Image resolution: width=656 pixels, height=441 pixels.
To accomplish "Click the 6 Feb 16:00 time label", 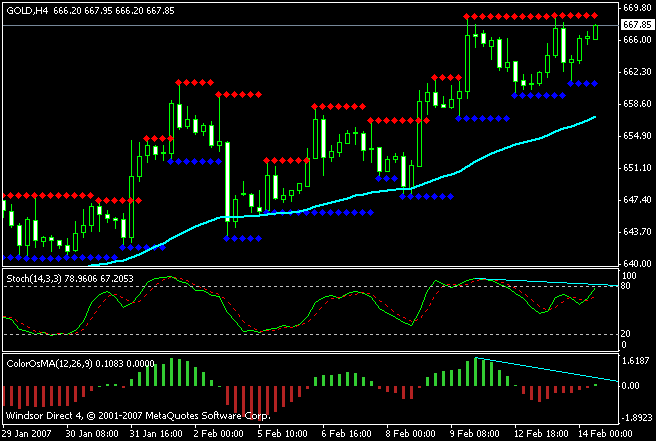I will pos(346,433).
